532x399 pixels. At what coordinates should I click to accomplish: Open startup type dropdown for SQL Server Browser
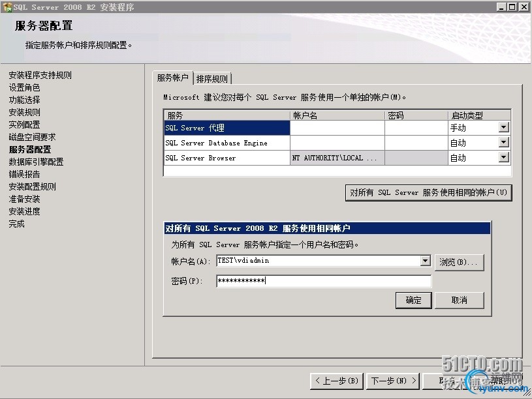(x=503, y=157)
